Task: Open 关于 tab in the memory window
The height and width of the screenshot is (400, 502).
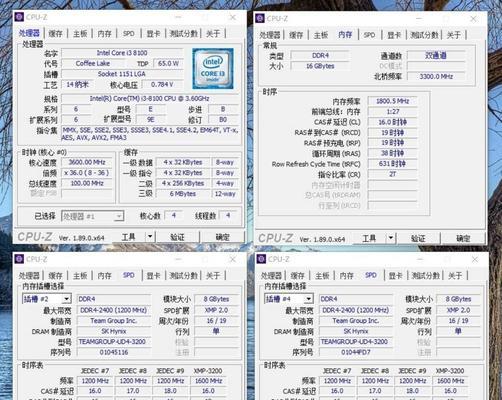Action: [x=454, y=35]
